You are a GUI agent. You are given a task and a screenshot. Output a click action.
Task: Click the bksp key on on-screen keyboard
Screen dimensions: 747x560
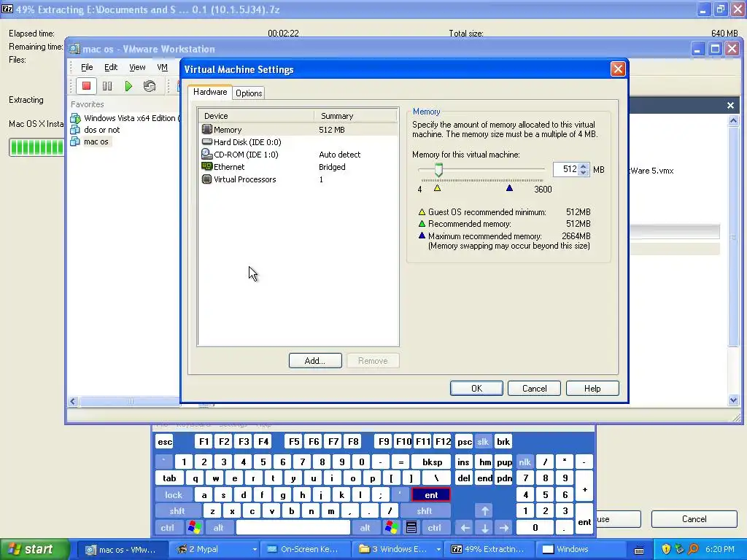coord(433,462)
